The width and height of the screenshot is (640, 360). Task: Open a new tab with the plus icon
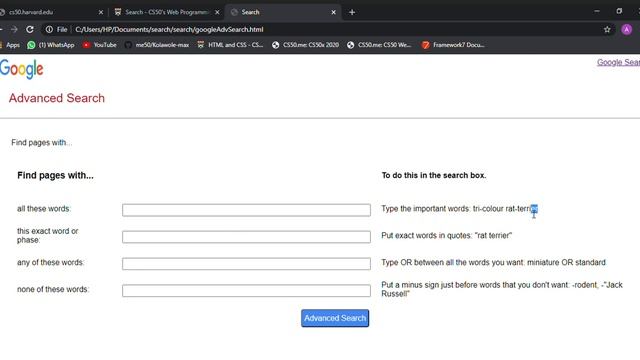[352, 12]
